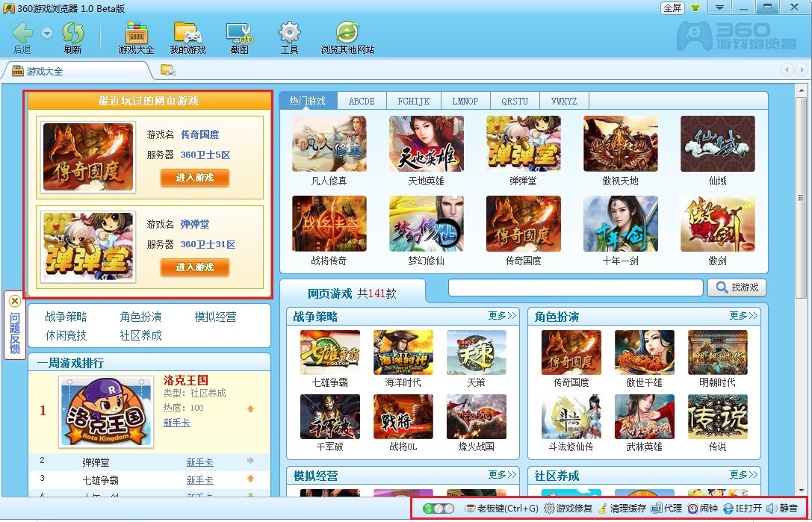
Task: Click 进入游戏 for 传奇国度
Action: (195, 177)
